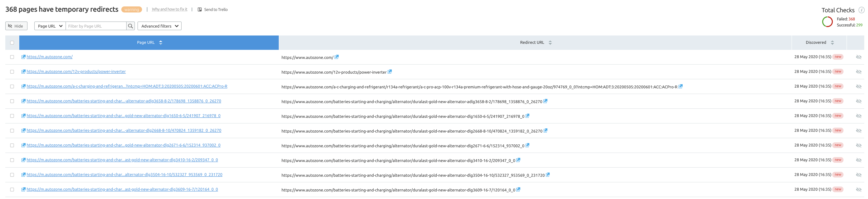The image size is (868, 199).
Task: Check the box for a-c-charging-and-refrigerant row
Action: pyautogui.click(x=12, y=86)
